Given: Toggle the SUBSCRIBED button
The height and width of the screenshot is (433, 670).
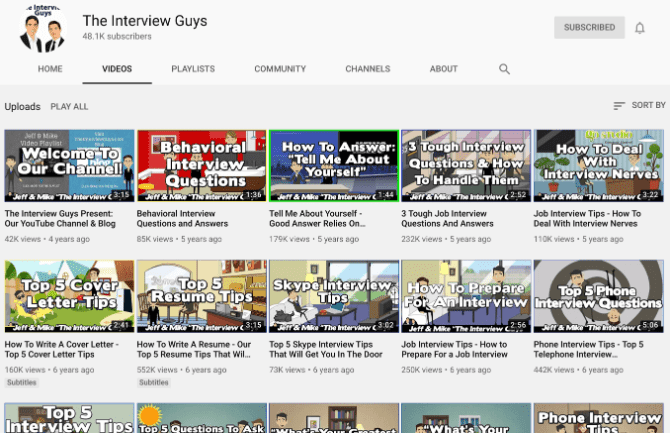Looking at the screenshot, I should tap(589, 27).
